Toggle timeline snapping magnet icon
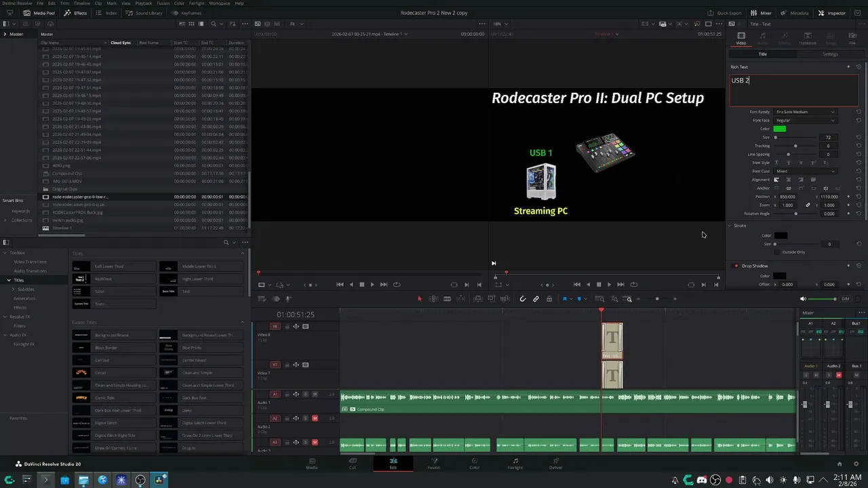 tap(522, 299)
